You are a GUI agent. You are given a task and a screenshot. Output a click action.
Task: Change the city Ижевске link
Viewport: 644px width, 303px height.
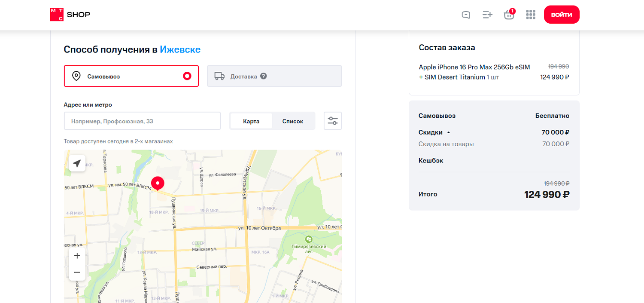[x=180, y=49]
